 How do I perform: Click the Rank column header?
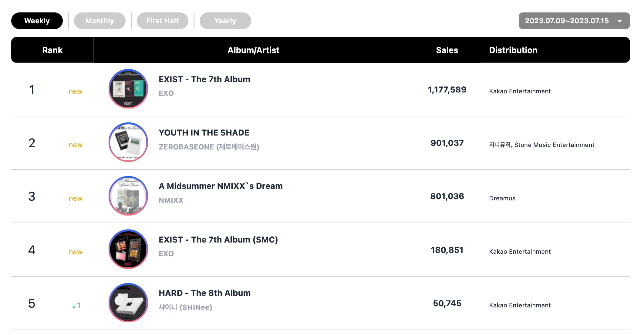pyautogui.click(x=52, y=50)
